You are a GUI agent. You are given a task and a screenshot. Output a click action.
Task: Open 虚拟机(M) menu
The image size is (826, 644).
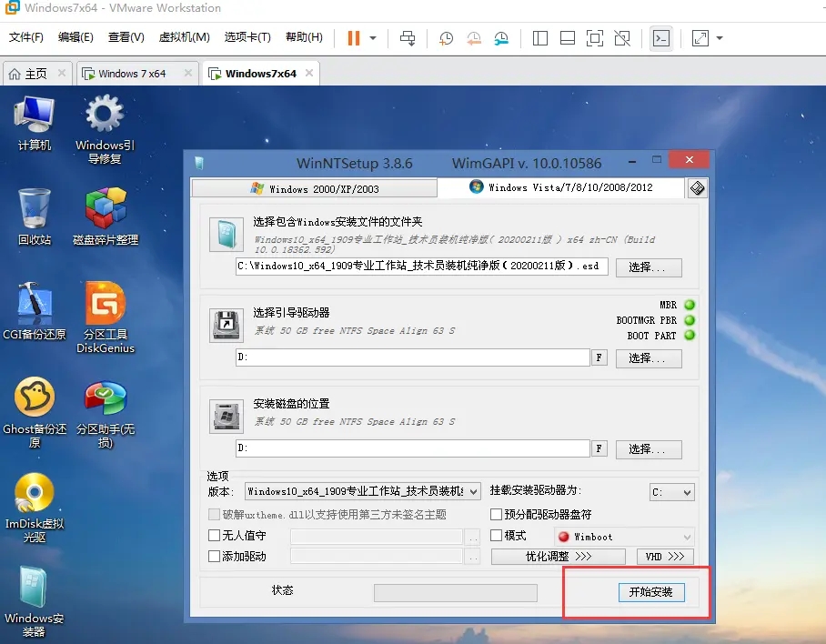[x=185, y=37]
